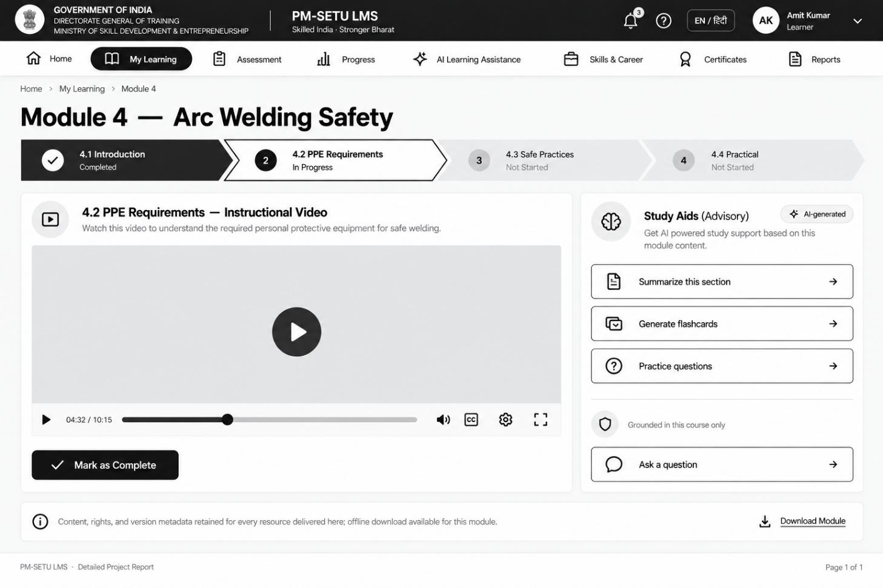Start video with large center play button
The image size is (883, 588).
(296, 332)
